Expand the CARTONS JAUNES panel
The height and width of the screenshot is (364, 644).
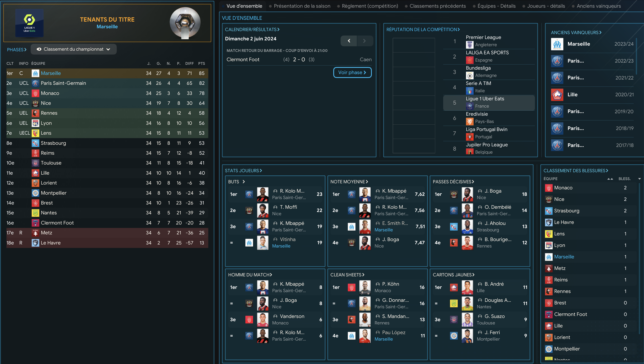pyautogui.click(x=453, y=275)
